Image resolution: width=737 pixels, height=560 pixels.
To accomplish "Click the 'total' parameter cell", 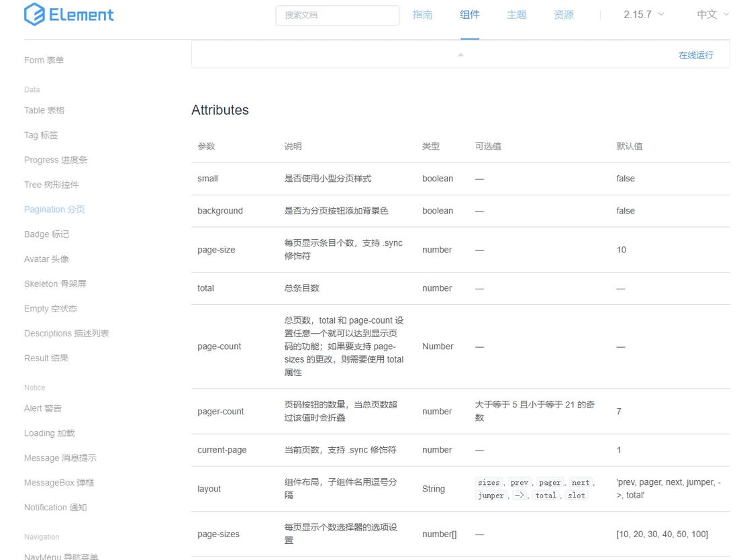I will click(x=205, y=288).
